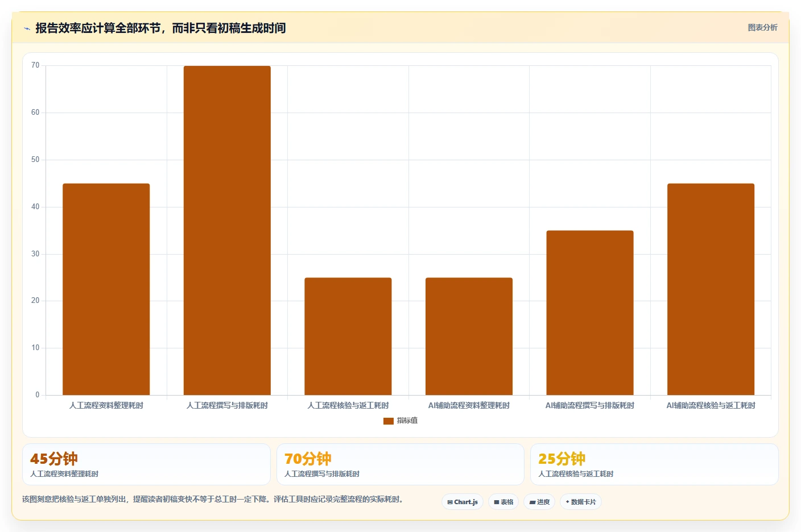Image resolution: width=801 pixels, height=532 pixels.
Task: Click the y-axis value 40
Action: pos(35,207)
